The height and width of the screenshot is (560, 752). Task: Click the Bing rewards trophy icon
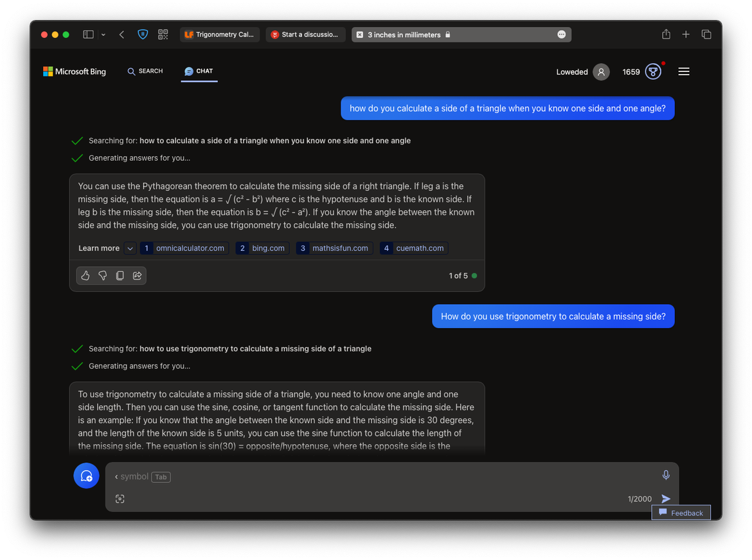[652, 71]
